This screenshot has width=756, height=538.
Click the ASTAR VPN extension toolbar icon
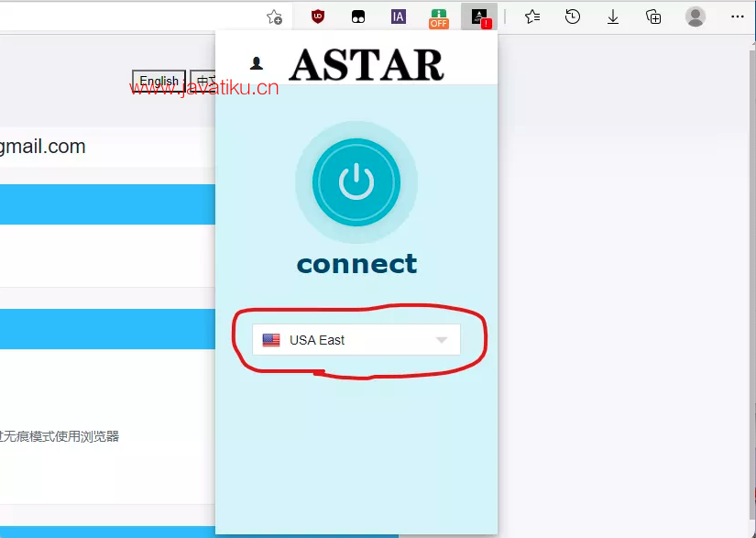coord(479,16)
